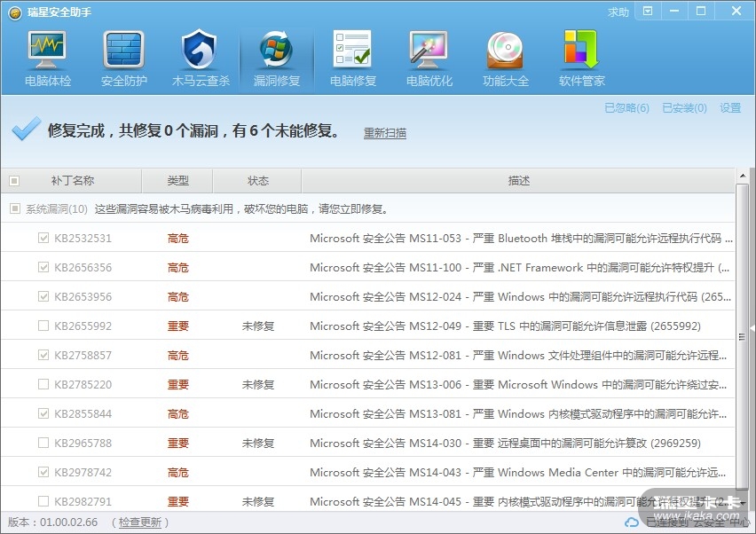The width and height of the screenshot is (756, 534).
Task: Click 求助 help link in title bar
Action: pos(618,12)
